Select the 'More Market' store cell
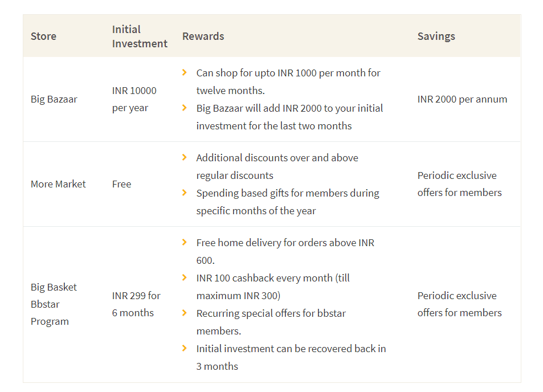 tap(58, 184)
